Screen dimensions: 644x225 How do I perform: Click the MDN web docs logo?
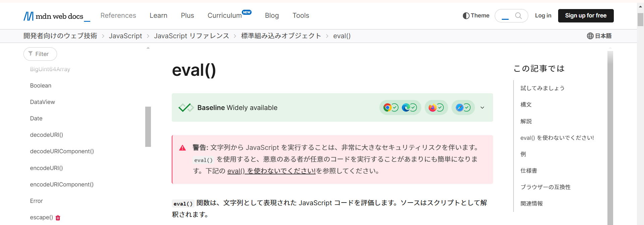pyautogui.click(x=56, y=16)
